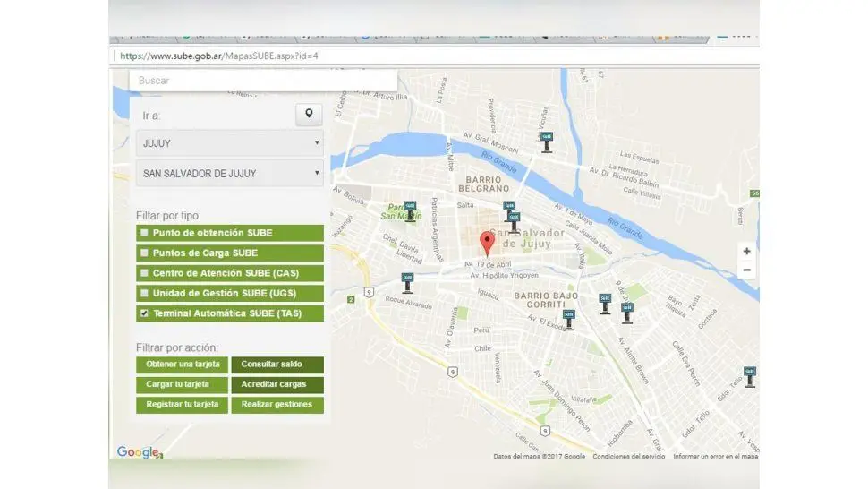Viewport: 868px width, 489px height.
Task: Click the Google logo on the map
Action: (x=139, y=452)
